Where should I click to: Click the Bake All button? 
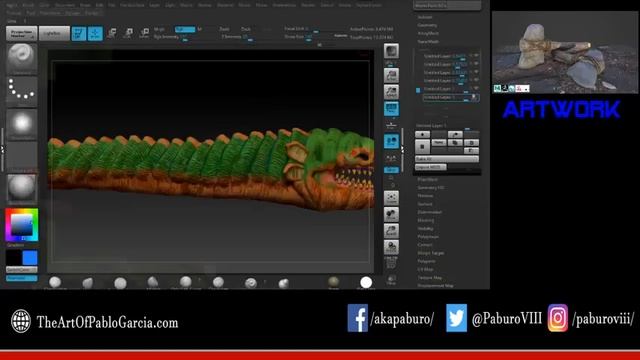point(447,159)
